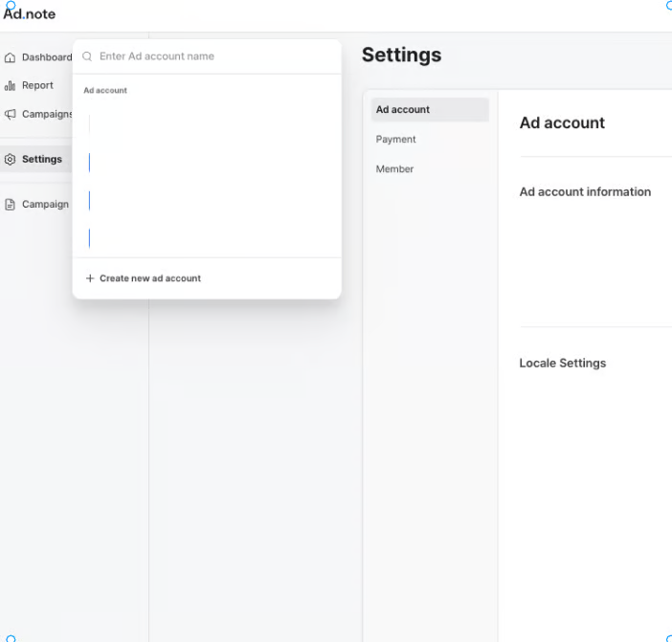Image resolution: width=672 pixels, height=642 pixels.
Task: Click the Locale Settings section heading
Action: 562,364
